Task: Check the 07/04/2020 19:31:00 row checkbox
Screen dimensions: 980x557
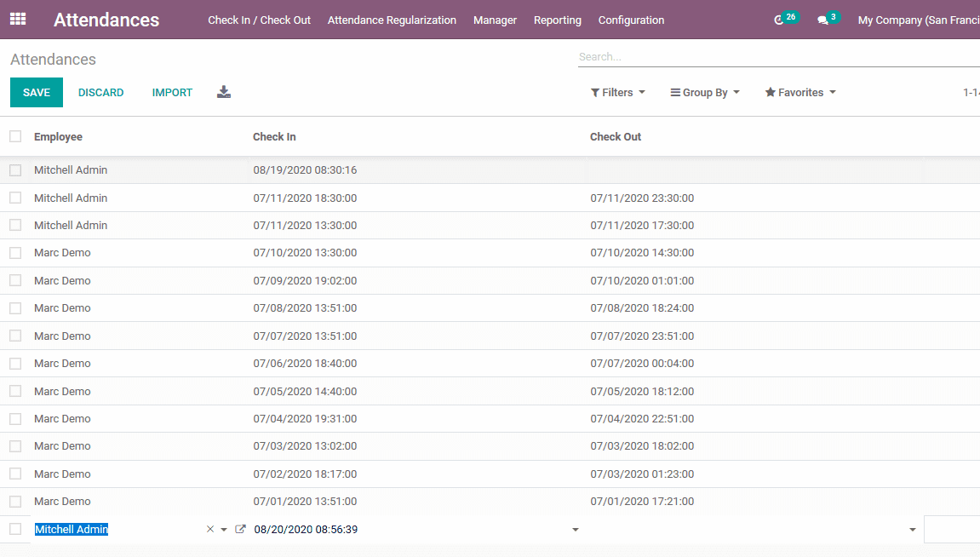Action: point(15,419)
